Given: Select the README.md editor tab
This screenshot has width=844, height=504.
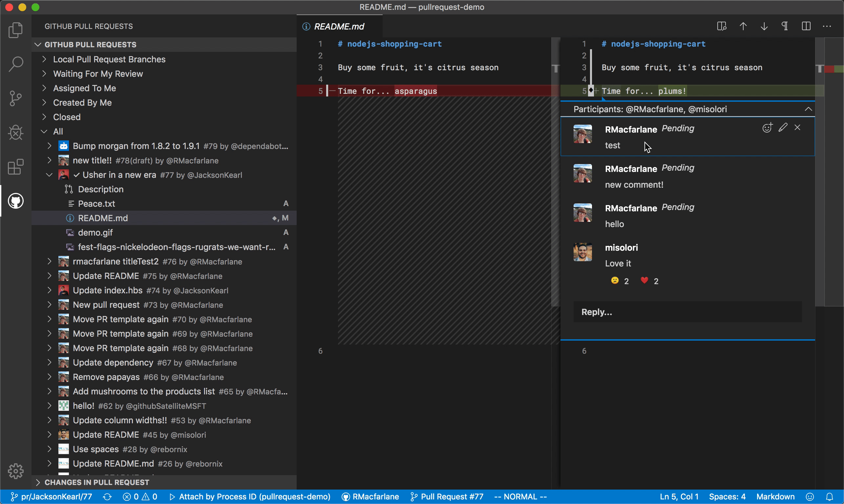Looking at the screenshot, I should [x=339, y=26].
